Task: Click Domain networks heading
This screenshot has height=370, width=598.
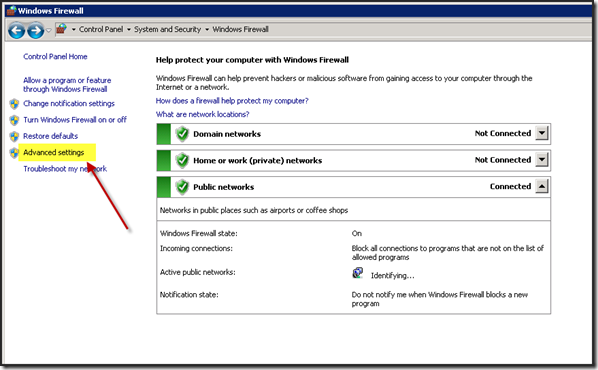Action: point(227,134)
